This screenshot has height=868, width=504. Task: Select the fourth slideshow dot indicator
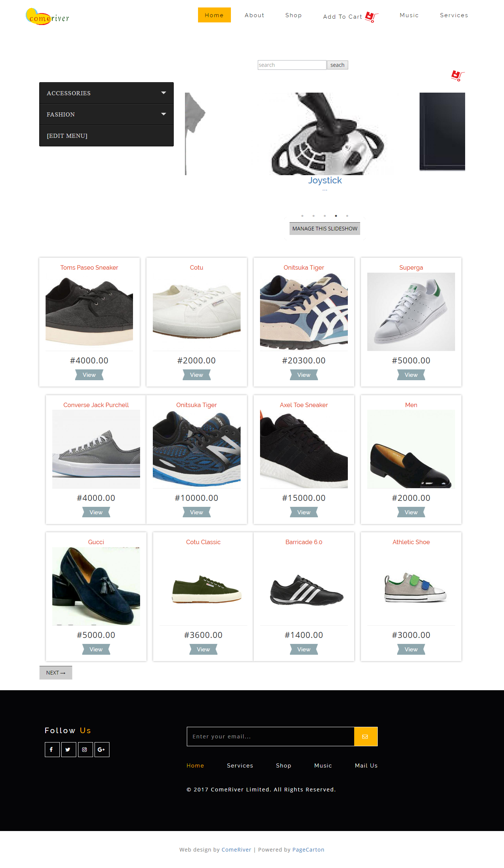[x=336, y=216]
